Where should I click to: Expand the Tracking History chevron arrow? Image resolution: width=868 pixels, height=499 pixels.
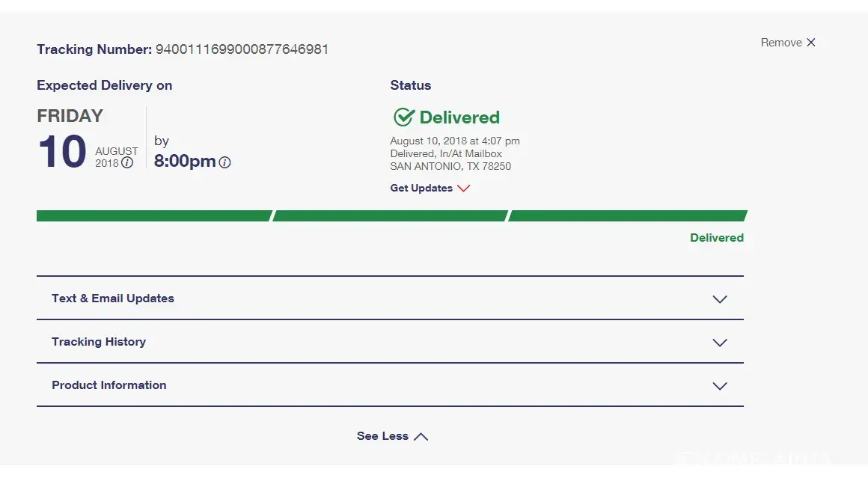tap(720, 343)
